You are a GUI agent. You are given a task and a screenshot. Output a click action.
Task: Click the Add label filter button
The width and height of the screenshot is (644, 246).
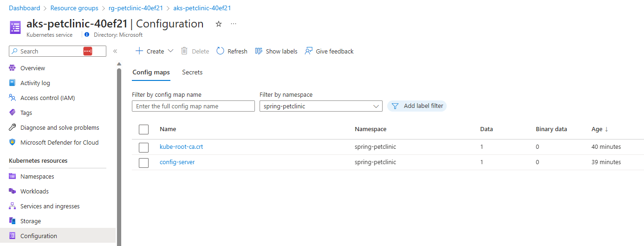tap(417, 106)
